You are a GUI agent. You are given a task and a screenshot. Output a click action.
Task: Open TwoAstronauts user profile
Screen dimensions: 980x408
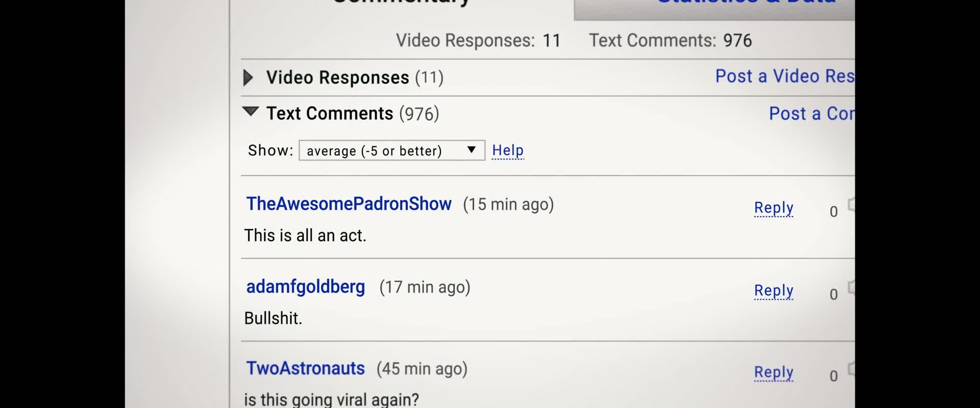[x=305, y=368]
